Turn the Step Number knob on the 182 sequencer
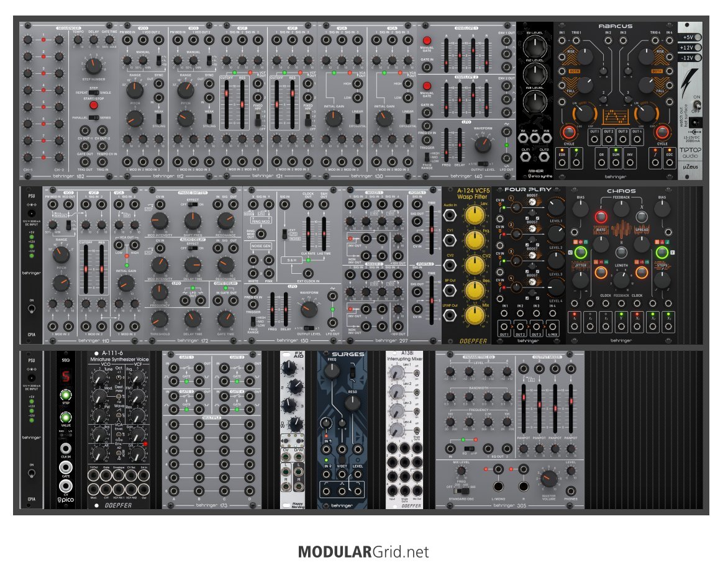Screen dimensions: 728x565 [x=93, y=65]
